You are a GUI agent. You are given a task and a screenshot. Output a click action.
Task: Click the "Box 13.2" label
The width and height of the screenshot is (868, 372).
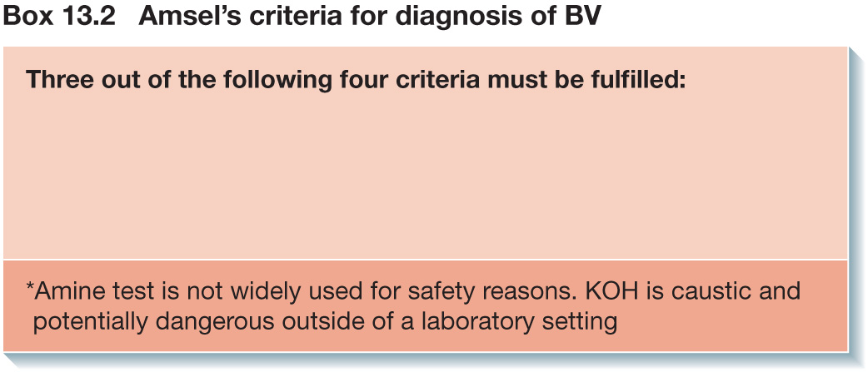coord(59,17)
